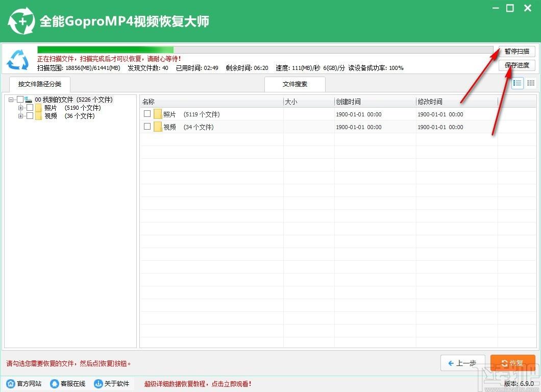The width and height of the screenshot is (541, 392).
Task: Click the 读设备成功率: 100% text
Action: click(x=376, y=68)
